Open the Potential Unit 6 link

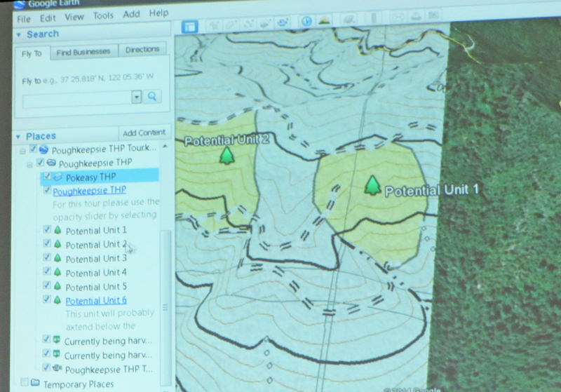tap(96, 300)
